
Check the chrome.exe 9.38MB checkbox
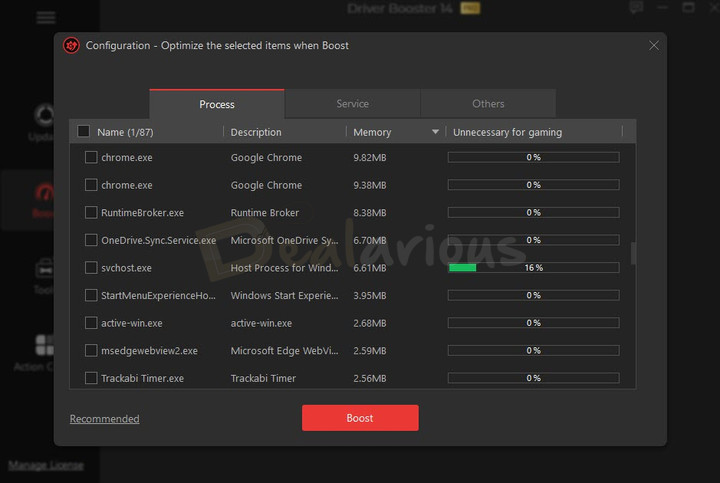coord(91,185)
